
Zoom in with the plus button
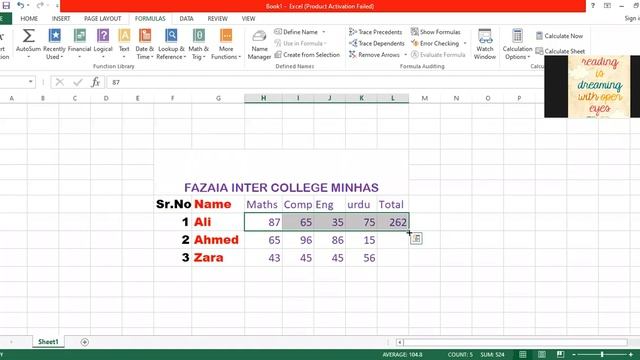[x=631, y=354]
